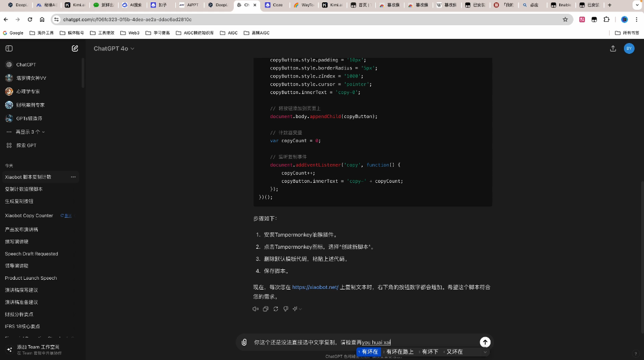Send the message with arrow button
This screenshot has width=644, height=360.
point(485,342)
